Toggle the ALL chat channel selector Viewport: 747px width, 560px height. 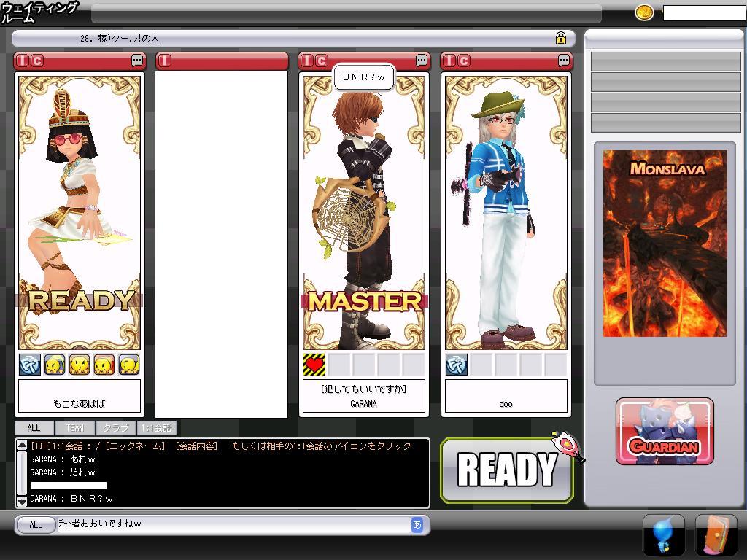35,524
